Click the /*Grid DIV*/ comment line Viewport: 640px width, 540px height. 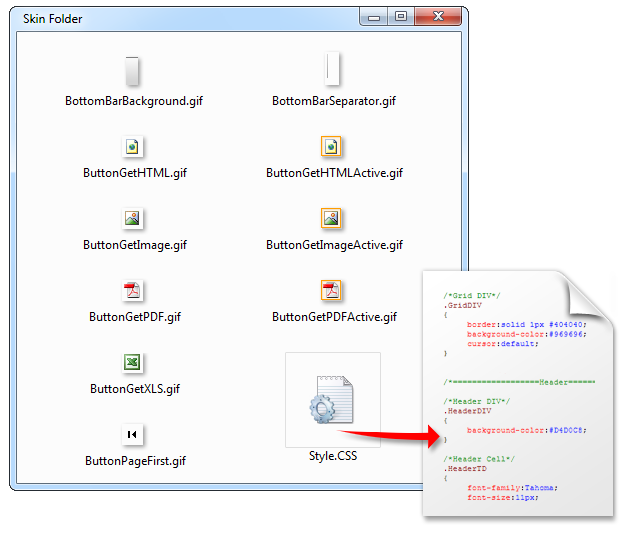472,296
